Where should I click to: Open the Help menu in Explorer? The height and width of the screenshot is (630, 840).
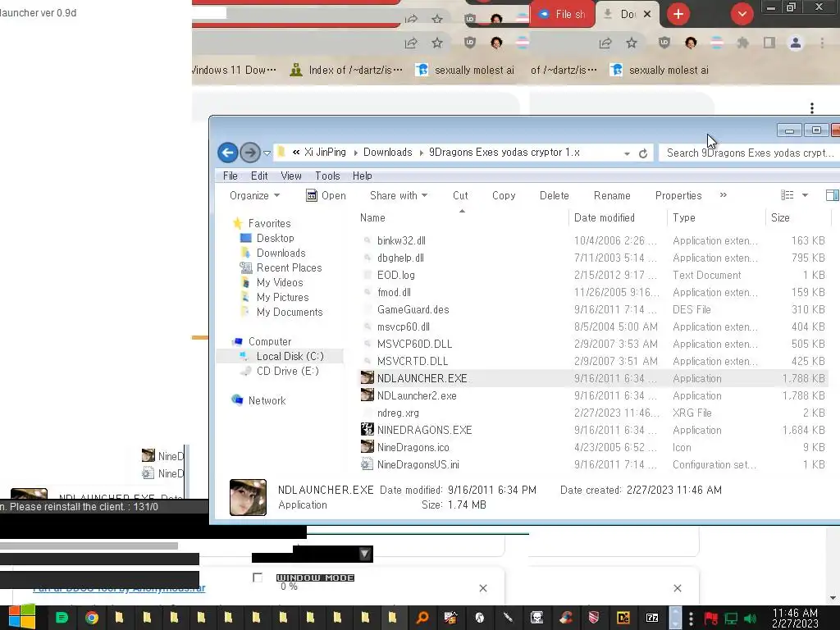[362, 176]
